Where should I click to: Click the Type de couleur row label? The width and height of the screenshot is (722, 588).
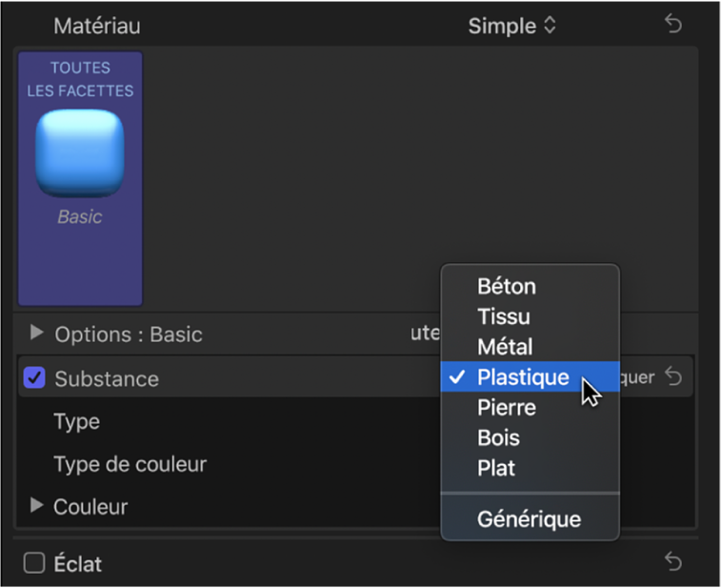pos(130,464)
